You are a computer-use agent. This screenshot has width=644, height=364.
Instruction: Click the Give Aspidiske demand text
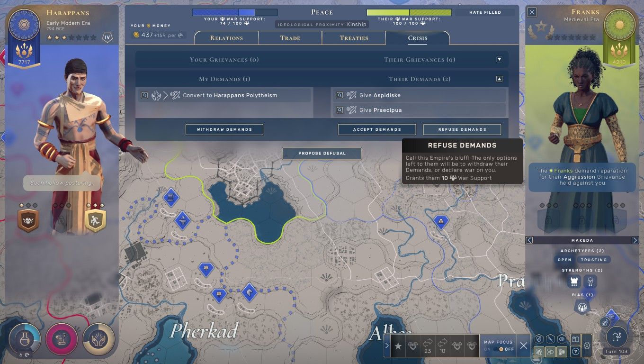[x=380, y=95]
